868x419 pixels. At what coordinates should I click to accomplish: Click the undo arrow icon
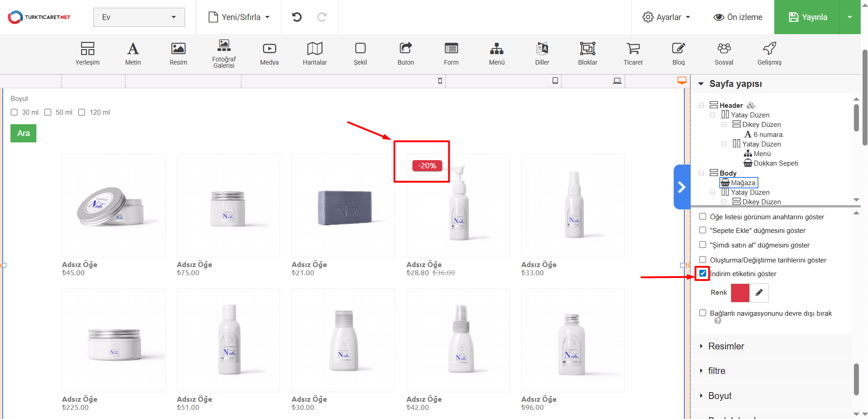coord(297,17)
